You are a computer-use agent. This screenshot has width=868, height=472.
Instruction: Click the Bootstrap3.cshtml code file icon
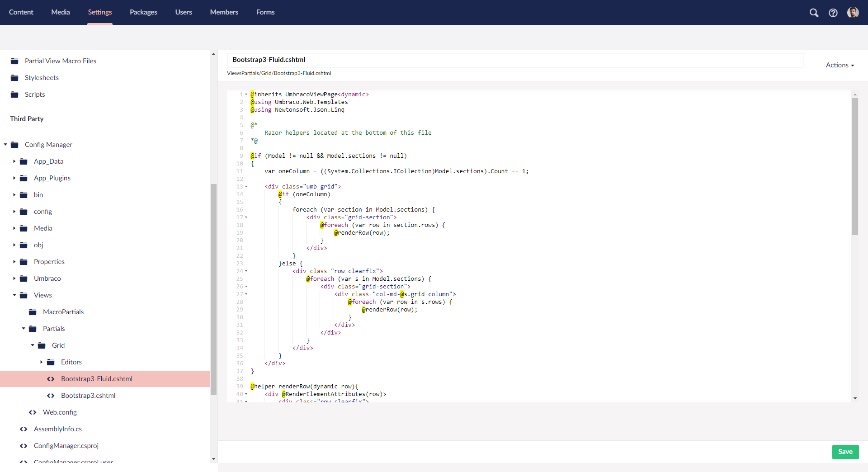[51, 396]
